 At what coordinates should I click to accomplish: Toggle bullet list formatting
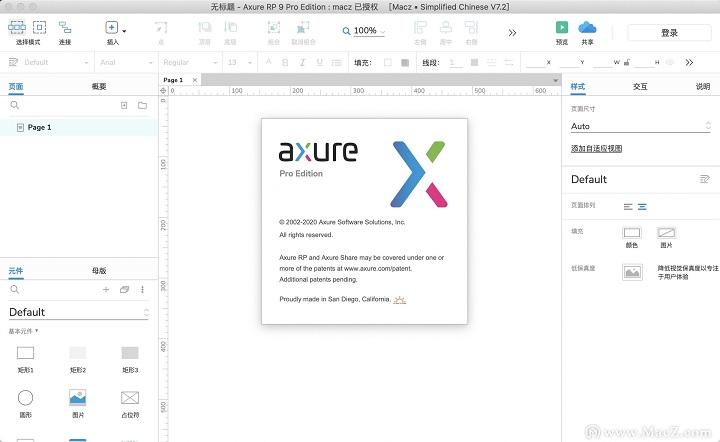[x=337, y=62]
